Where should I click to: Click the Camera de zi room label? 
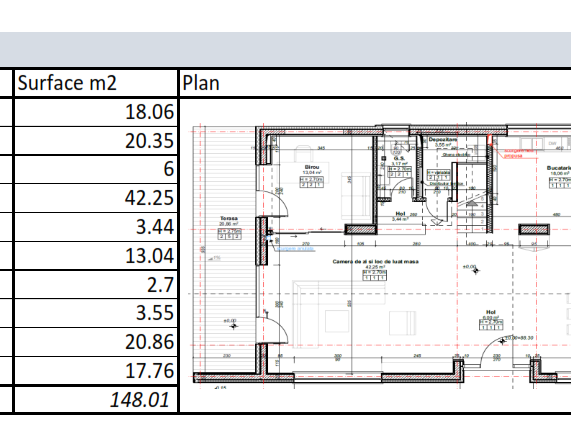coord(375,262)
